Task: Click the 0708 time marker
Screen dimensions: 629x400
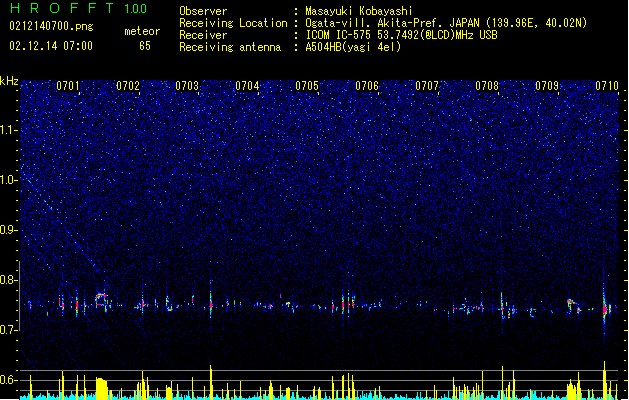Action: [487, 86]
